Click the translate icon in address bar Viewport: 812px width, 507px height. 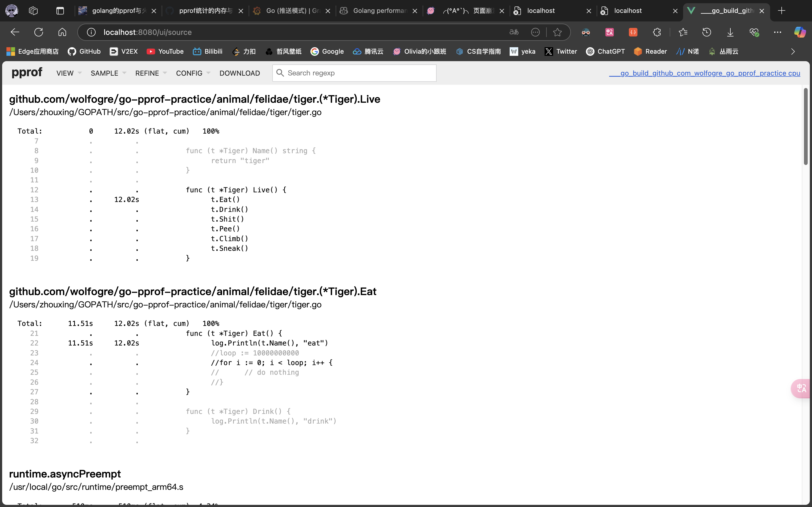[x=514, y=32]
